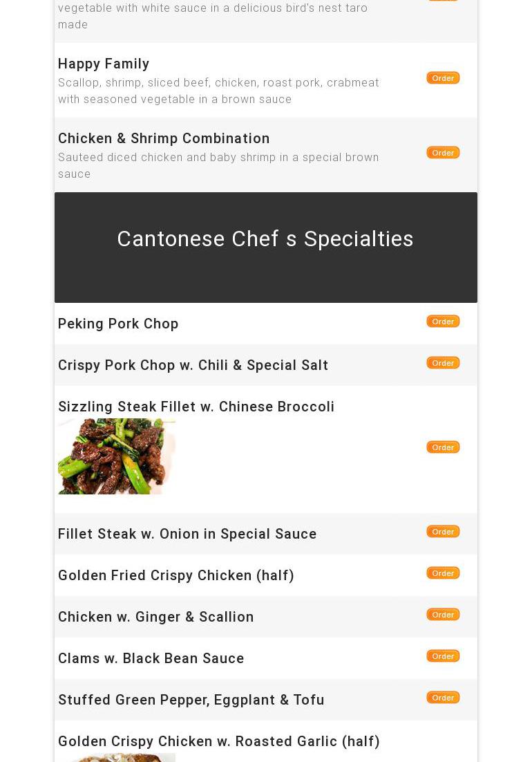Open the Sizzling Steak Fillet photo
This screenshot has width=532, height=762.
[x=117, y=456]
